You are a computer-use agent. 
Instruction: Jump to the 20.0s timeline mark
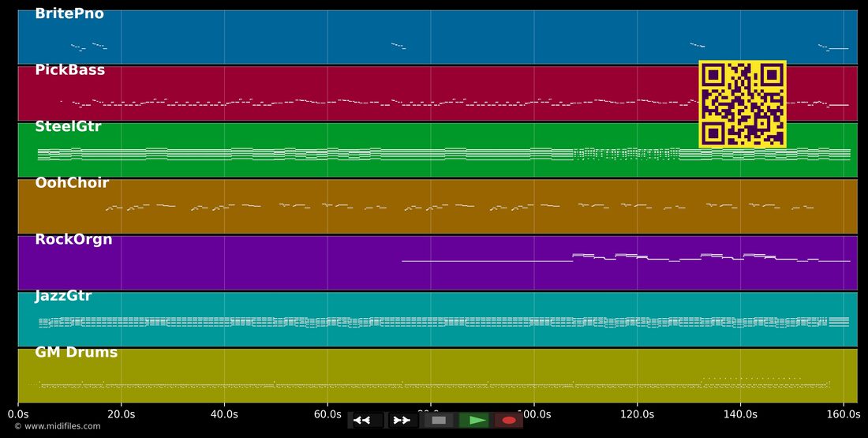[122, 414]
